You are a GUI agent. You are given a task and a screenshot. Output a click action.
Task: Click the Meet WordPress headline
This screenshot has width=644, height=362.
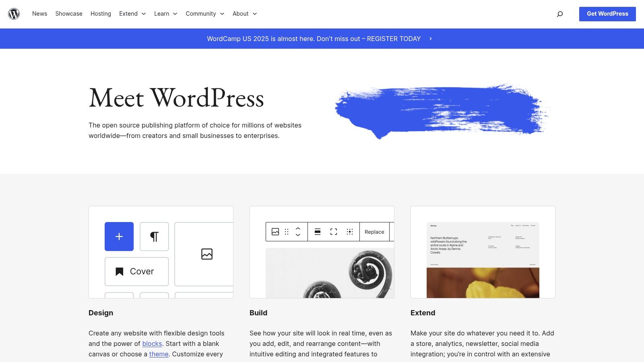(176, 98)
